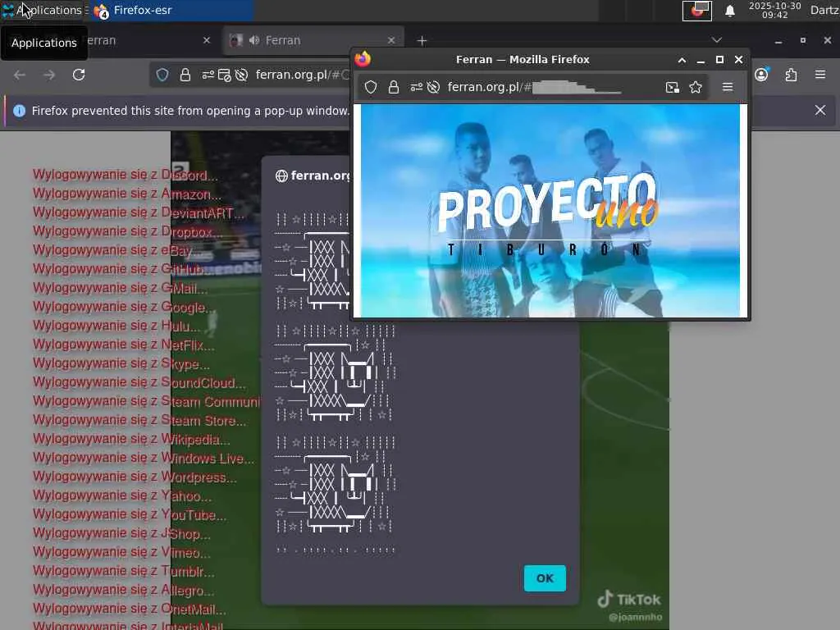Viewport: 840px width, 630px height.
Task: Toggle picture-in-picture icon in popup address bar
Action: 673,87
